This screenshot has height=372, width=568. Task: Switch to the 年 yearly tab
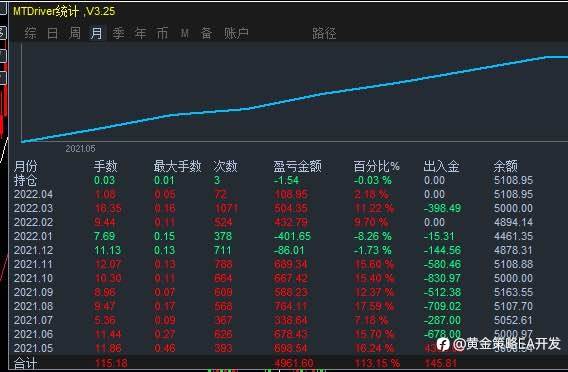pos(141,33)
